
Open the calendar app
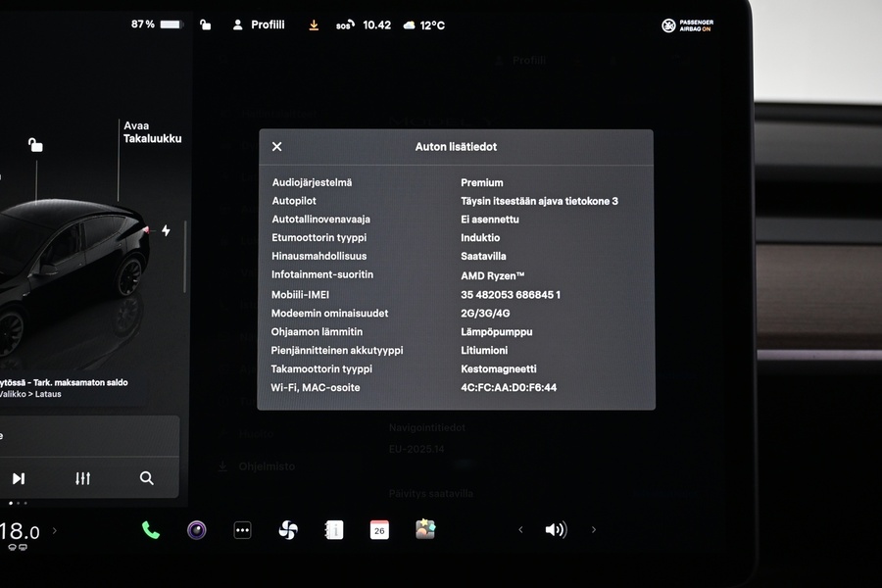(x=379, y=530)
